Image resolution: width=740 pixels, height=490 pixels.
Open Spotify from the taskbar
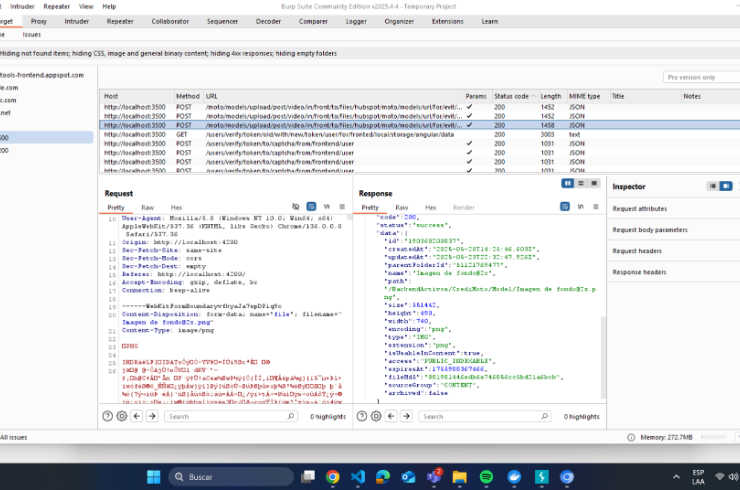[x=486, y=477]
